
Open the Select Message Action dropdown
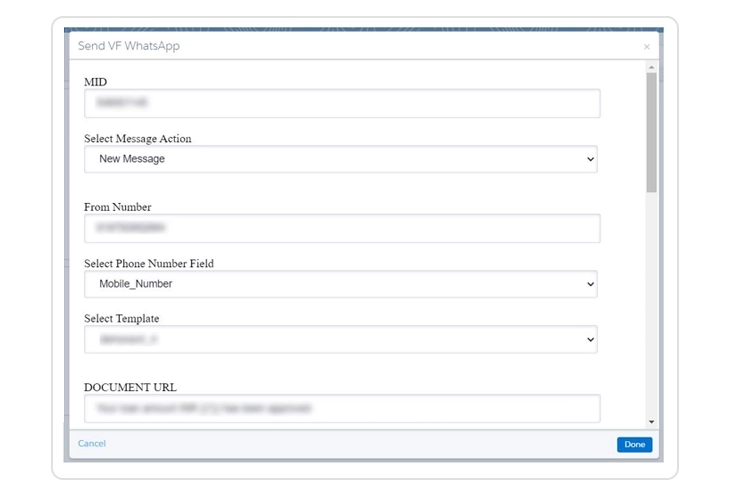click(x=340, y=159)
